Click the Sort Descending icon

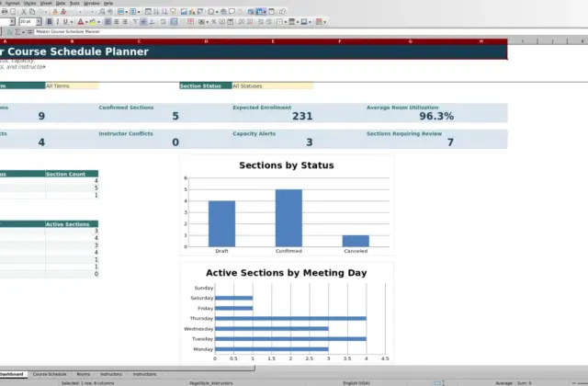[164, 12]
